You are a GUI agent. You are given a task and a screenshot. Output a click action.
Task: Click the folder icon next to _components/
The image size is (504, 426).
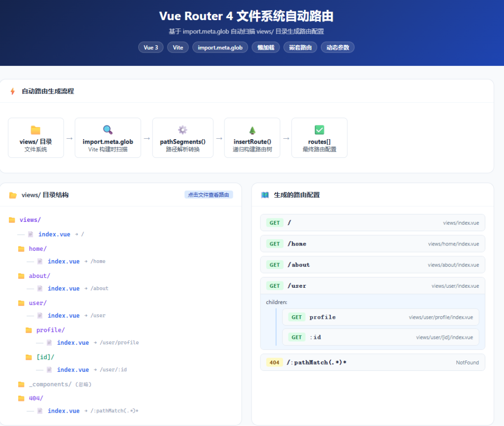[21, 385]
